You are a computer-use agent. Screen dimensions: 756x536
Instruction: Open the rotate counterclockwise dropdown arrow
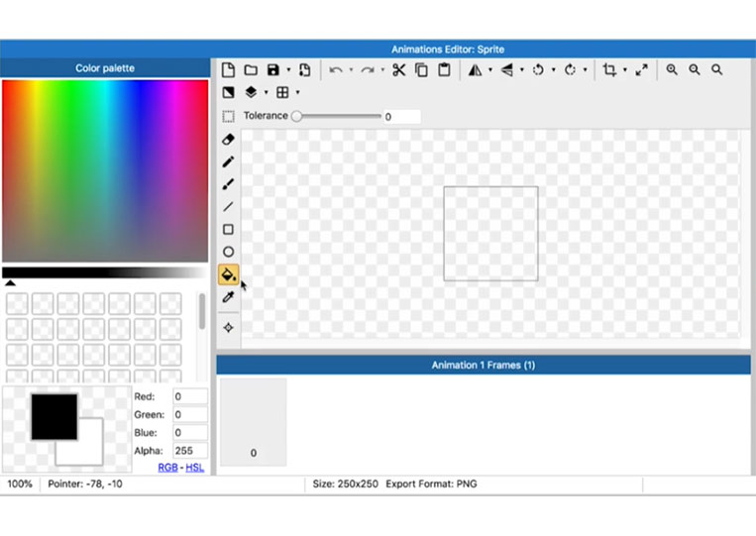point(553,70)
